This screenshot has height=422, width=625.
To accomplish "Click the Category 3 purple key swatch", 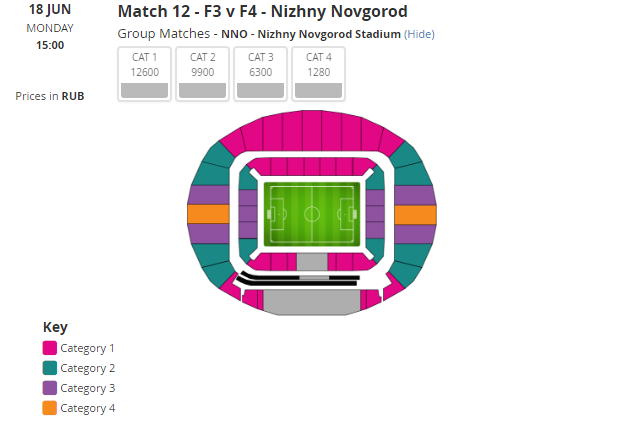I will click(50, 388).
